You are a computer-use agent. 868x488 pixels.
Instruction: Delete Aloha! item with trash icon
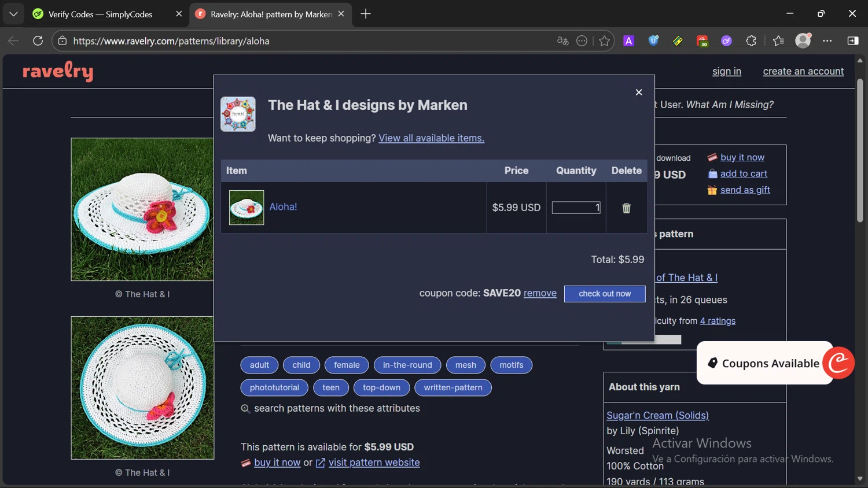(x=626, y=208)
